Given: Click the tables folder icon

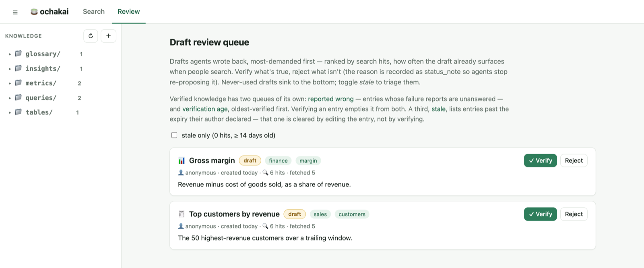Looking at the screenshot, I should [x=19, y=112].
